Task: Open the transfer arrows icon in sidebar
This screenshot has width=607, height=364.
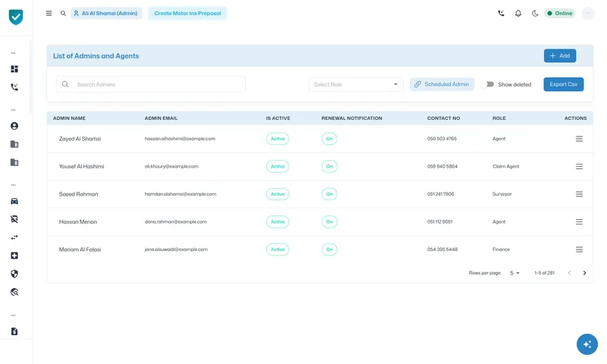Action: tap(14, 237)
